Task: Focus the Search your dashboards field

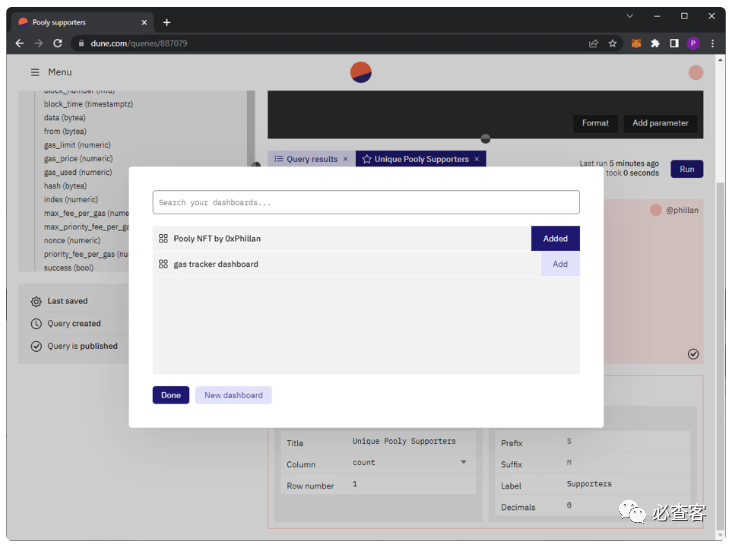Action: pos(366,202)
